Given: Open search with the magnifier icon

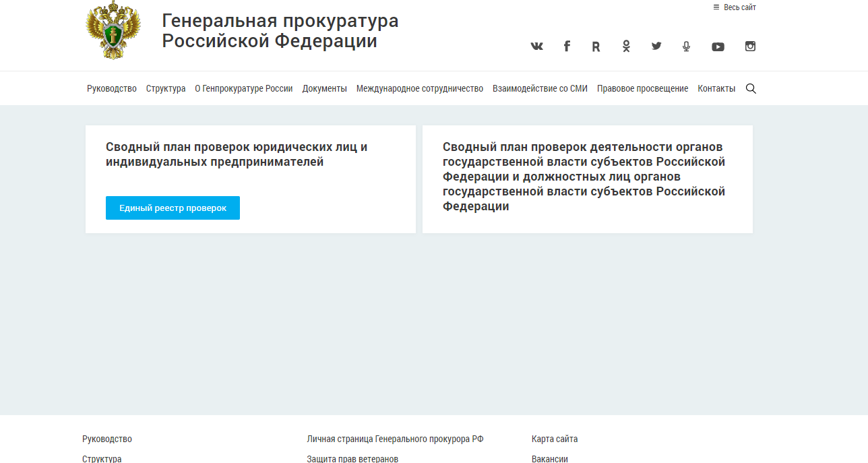Looking at the screenshot, I should [751, 88].
